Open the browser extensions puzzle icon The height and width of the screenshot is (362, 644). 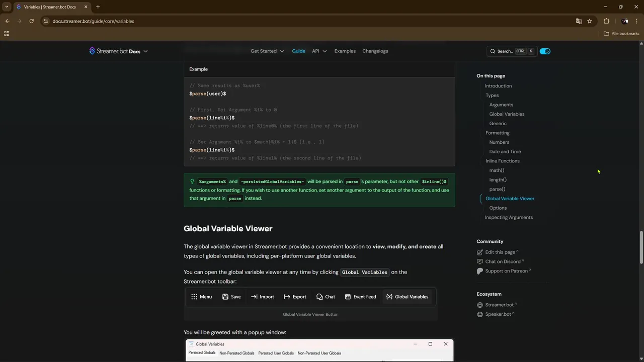[x=606, y=21]
